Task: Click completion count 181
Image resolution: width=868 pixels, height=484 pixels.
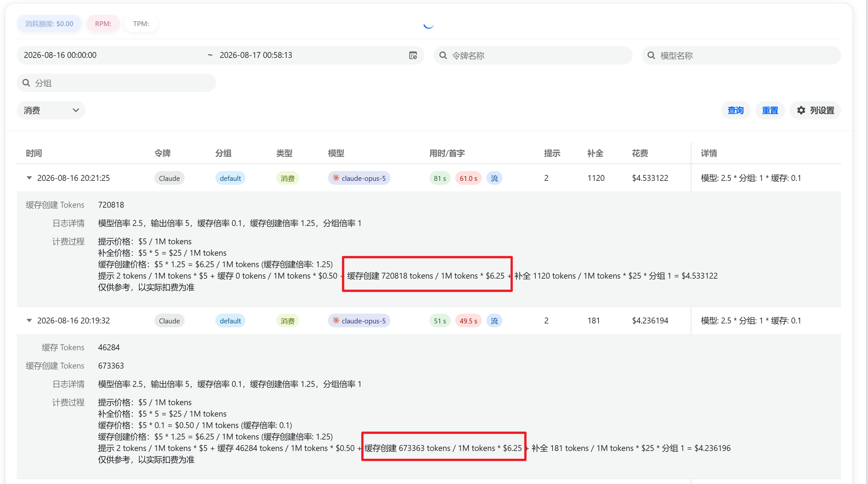Action: tap(593, 321)
